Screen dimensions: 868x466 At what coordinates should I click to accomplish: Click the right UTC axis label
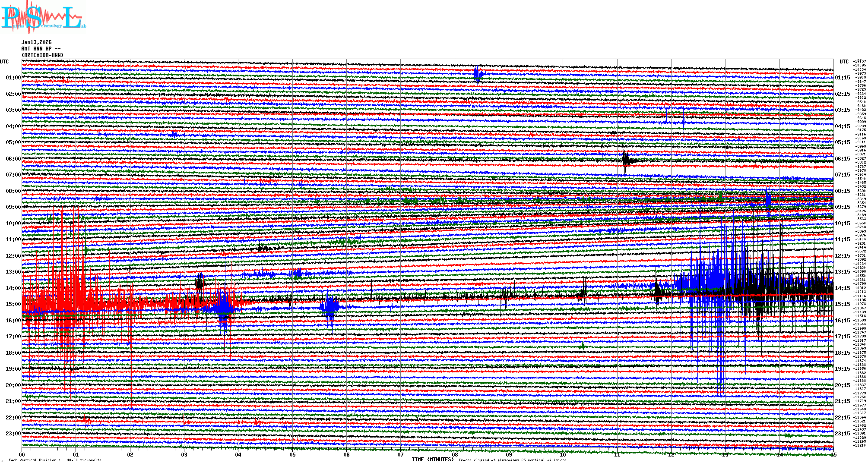click(x=844, y=62)
